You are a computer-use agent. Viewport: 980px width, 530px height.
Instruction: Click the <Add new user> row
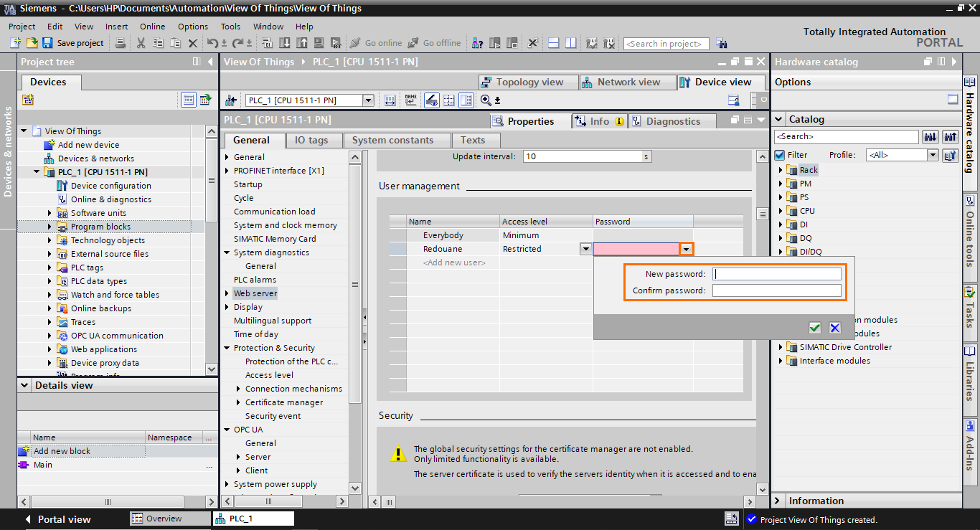tap(454, 262)
